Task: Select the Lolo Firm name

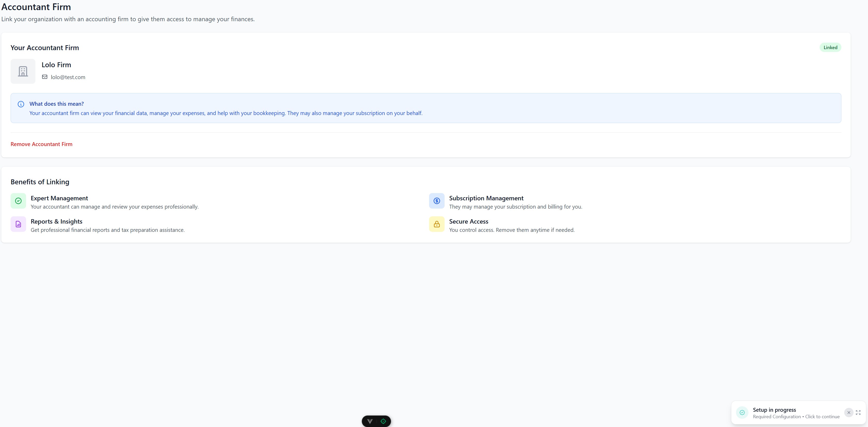Action: [56, 64]
